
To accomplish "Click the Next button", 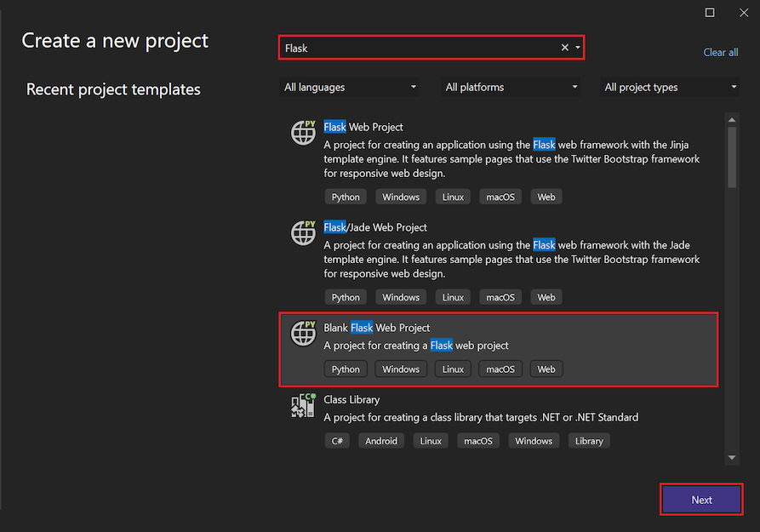I will (701, 500).
